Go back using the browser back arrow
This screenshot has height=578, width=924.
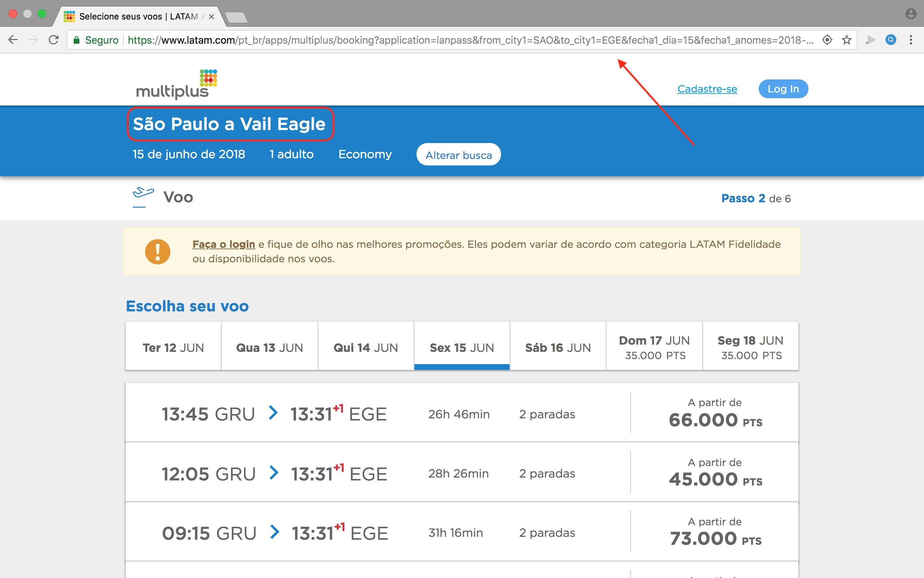click(13, 40)
